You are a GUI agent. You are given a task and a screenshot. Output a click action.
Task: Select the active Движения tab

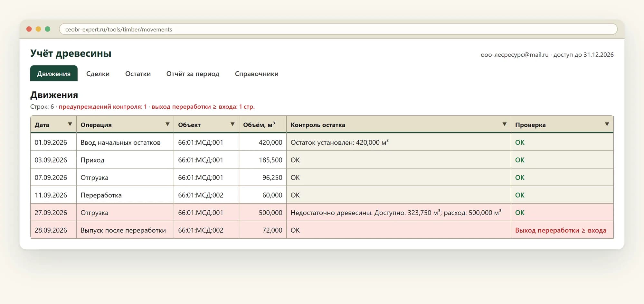tap(54, 74)
